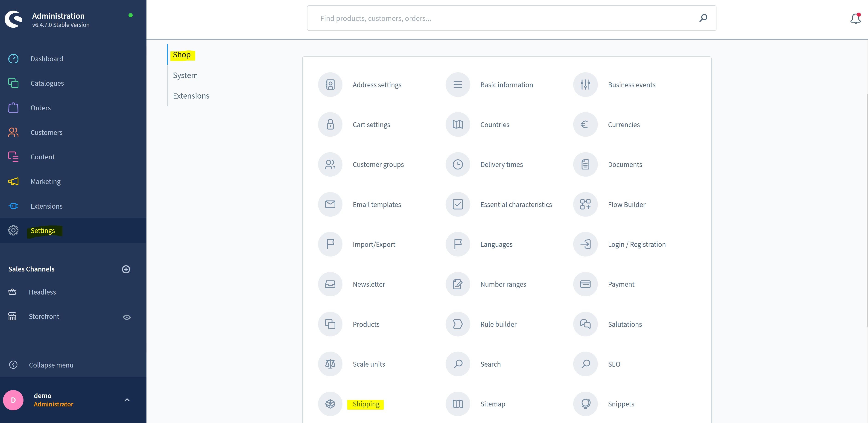Image resolution: width=868 pixels, height=423 pixels.
Task: Click the search magnifier in search bar
Action: click(x=703, y=18)
